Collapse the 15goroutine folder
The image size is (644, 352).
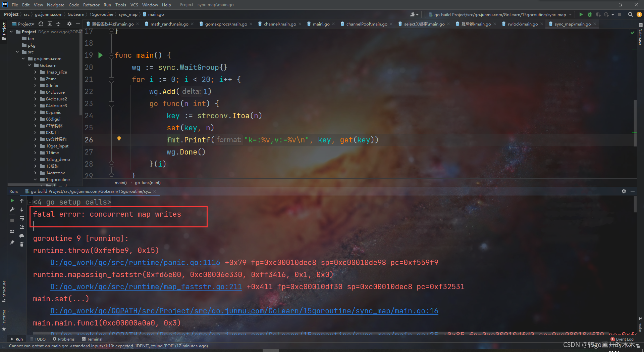(x=35, y=179)
